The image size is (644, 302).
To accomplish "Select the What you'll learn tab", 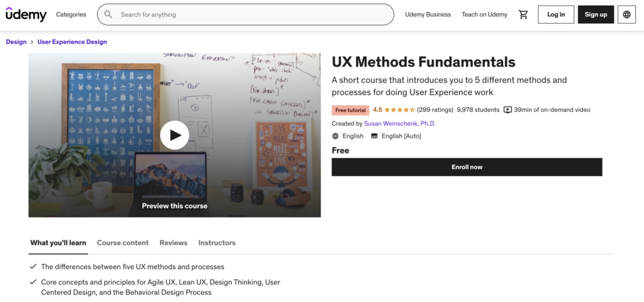I will (58, 243).
